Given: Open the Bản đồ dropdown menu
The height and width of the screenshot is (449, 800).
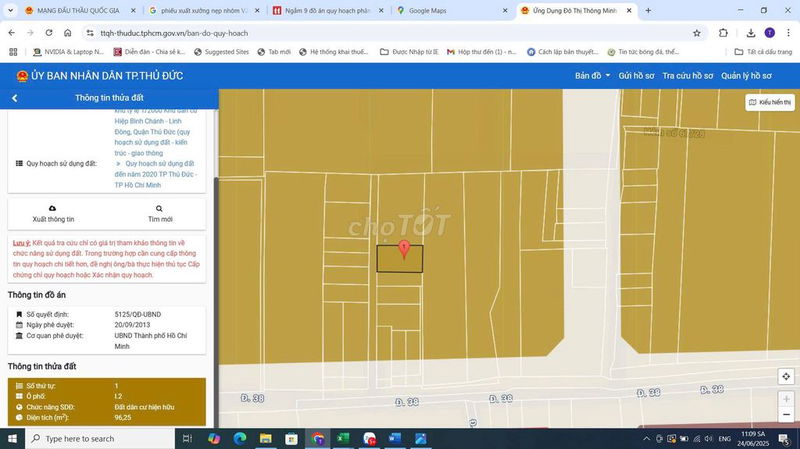Looking at the screenshot, I should coord(591,75).
